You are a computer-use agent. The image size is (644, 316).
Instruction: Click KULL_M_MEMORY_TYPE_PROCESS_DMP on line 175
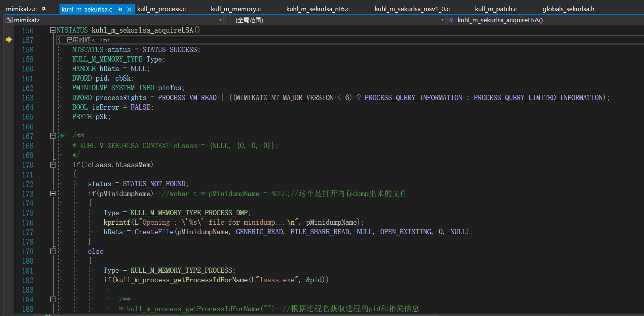(189, 213)
